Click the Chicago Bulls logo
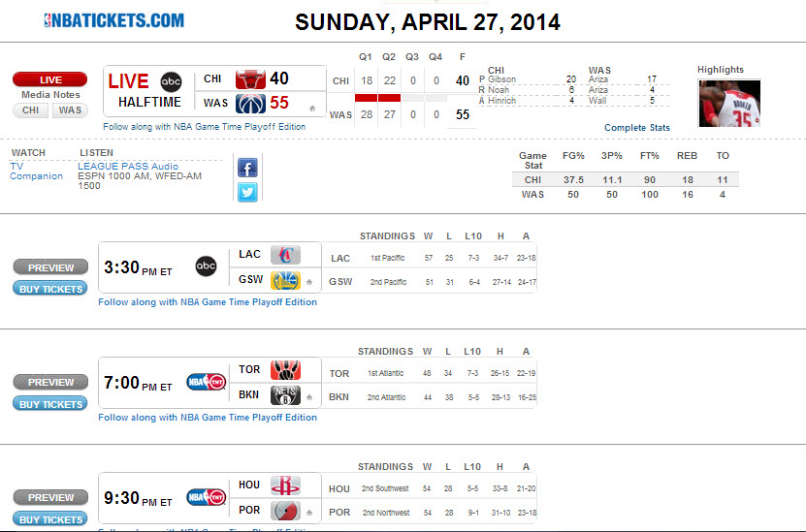The height and width of the screenshot is (532, 806). (250, 78)
